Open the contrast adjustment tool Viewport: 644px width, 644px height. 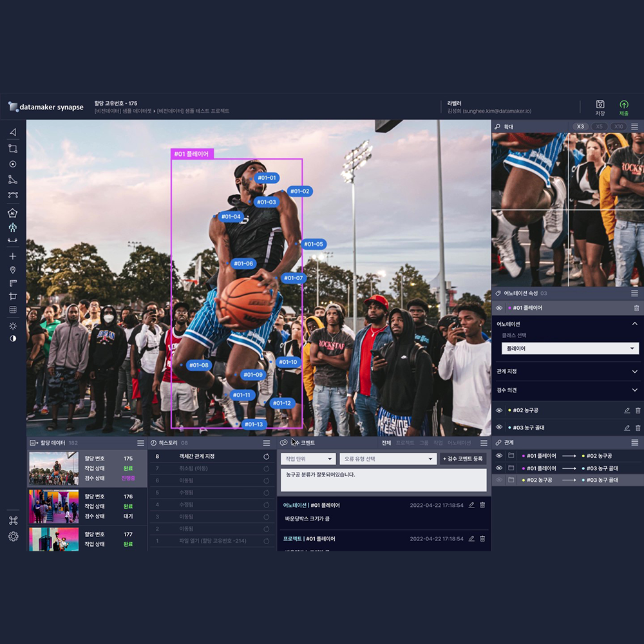tap(13, 339)
